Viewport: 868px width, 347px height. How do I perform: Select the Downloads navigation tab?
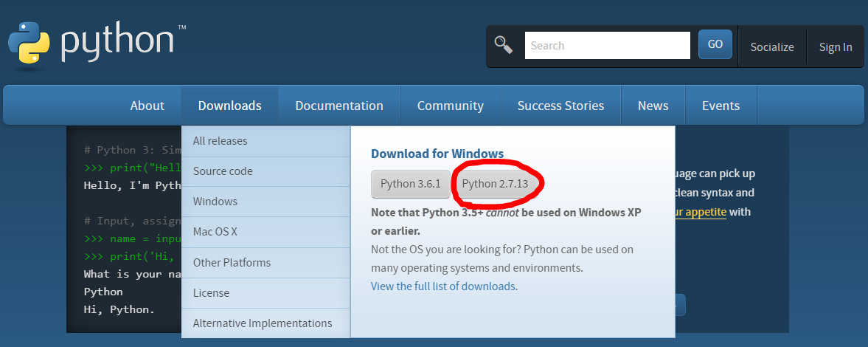(x=229, y=106)
